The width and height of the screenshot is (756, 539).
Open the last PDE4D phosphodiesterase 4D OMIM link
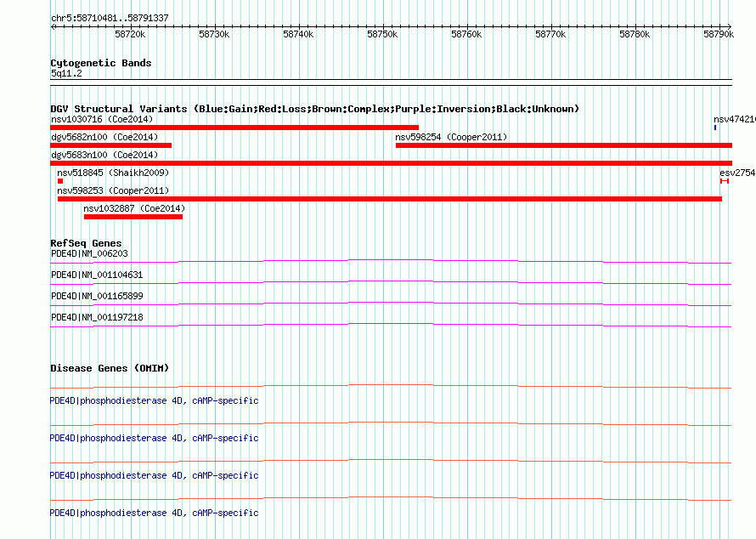point(155,513)
